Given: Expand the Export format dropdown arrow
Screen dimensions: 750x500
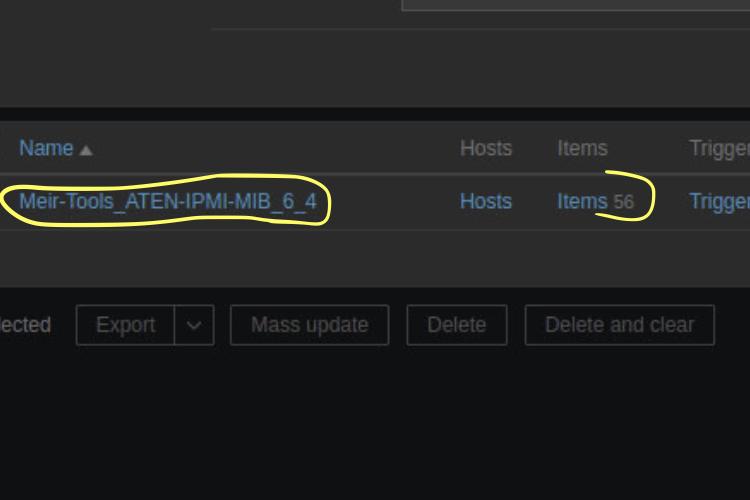Looking at the screenshot, I should click(194, 325).
